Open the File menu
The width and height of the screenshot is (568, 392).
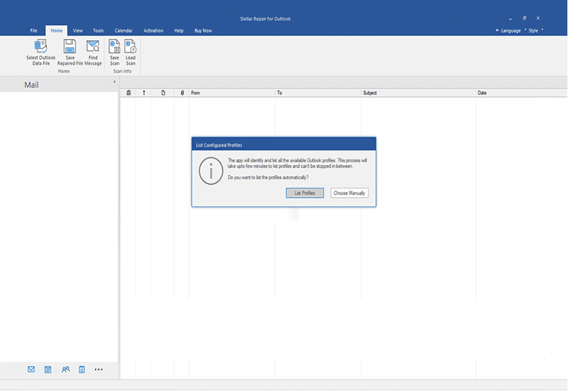click(34, 31)
